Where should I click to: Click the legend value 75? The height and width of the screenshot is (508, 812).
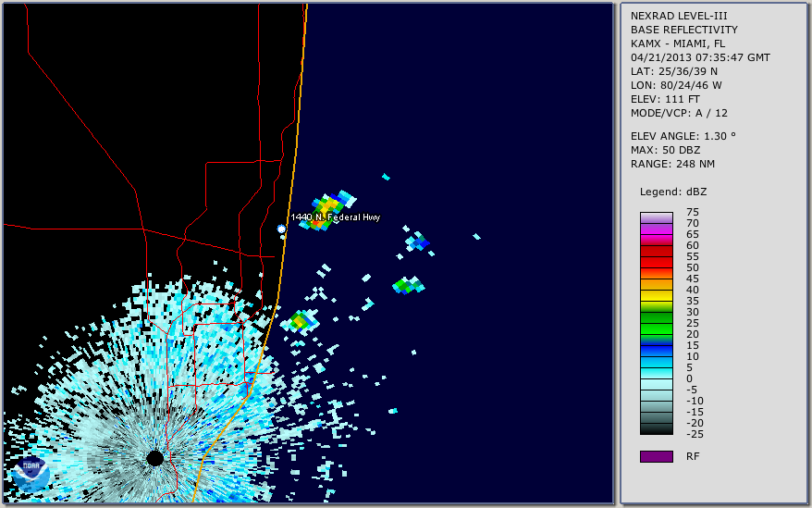pos(693,212)
